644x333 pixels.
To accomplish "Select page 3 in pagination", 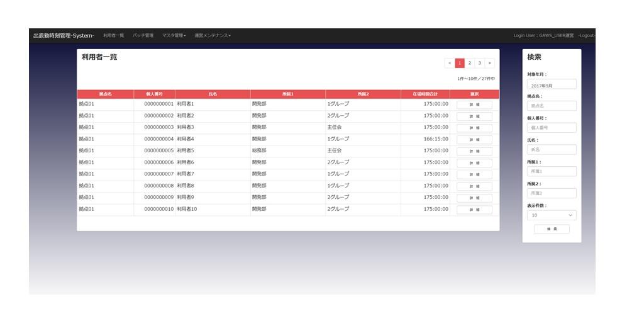I will [x=479, y=63].
